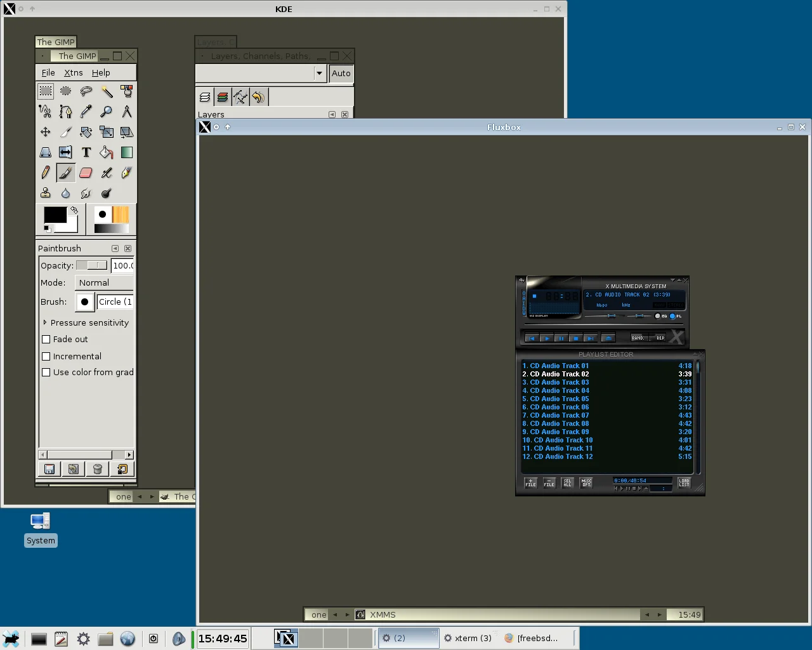Screen dimensions: 812x650
Task: Select the Smudge finger tool
Action: (x=86, y=193)
